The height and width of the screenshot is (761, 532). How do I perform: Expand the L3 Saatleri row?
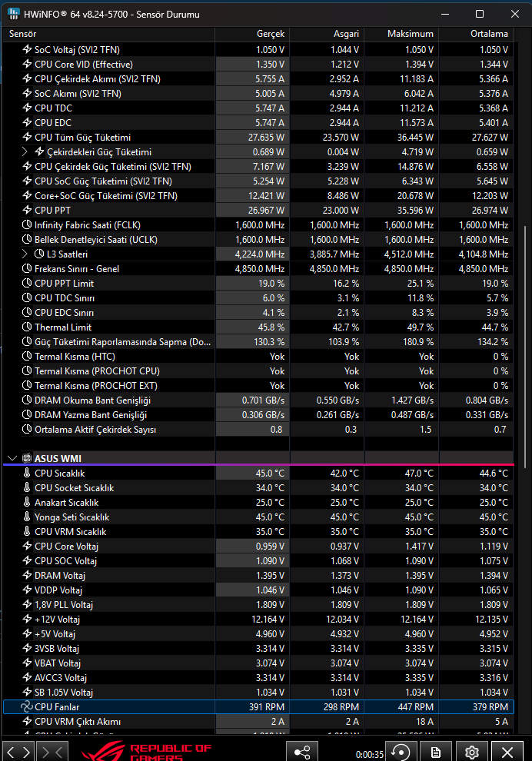[25, 254]
